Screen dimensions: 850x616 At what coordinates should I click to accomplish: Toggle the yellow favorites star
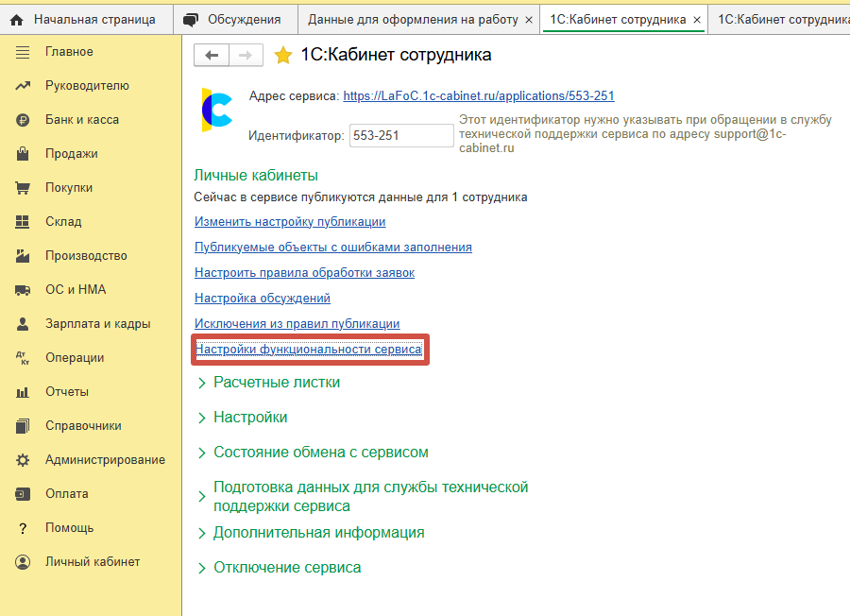point(283,56)
